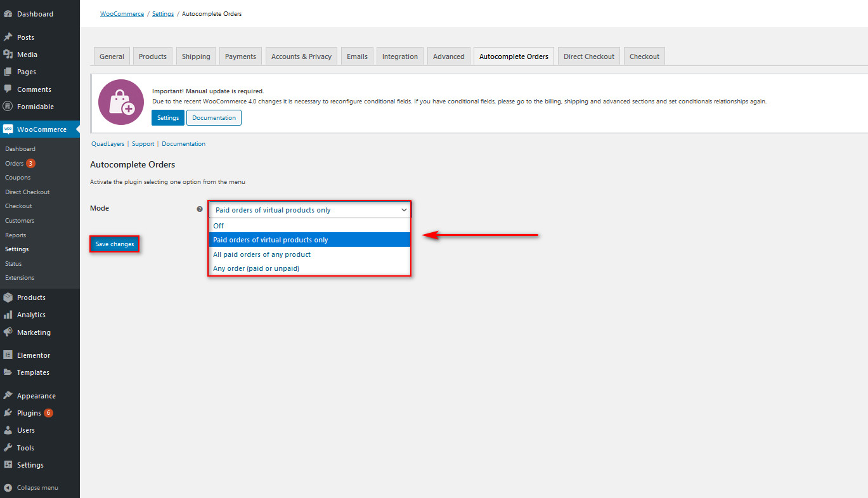Open Status in the WooCommerce submenu
Image resolution: width=868 pixels, height=498 pixels.
(13, 264)
